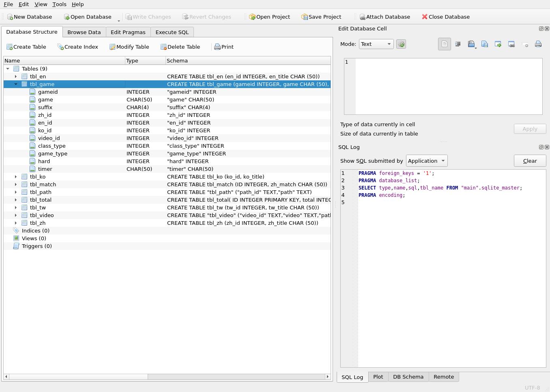Click the New Database toolbar icon
Screen dimensions: 550x392
point(10,17)
